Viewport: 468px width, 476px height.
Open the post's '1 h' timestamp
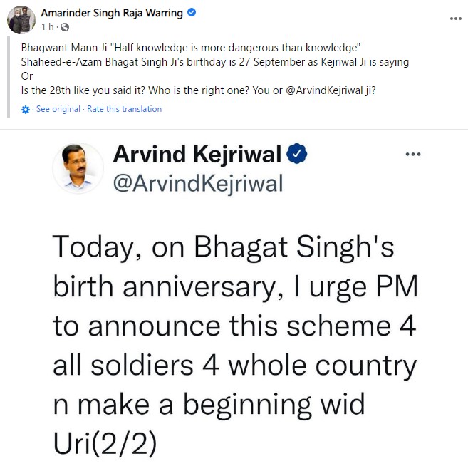click(46, 26)
